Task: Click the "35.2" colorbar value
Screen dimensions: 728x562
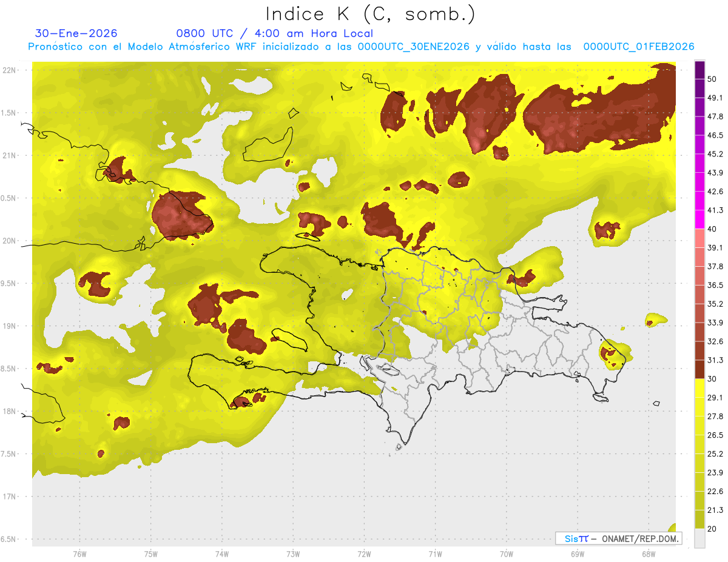Action: 715,304
